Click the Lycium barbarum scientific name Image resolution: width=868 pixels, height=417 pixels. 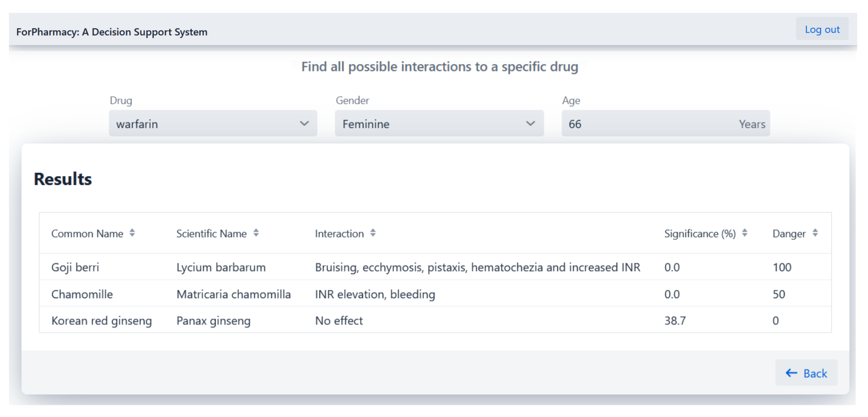point(221,267)
